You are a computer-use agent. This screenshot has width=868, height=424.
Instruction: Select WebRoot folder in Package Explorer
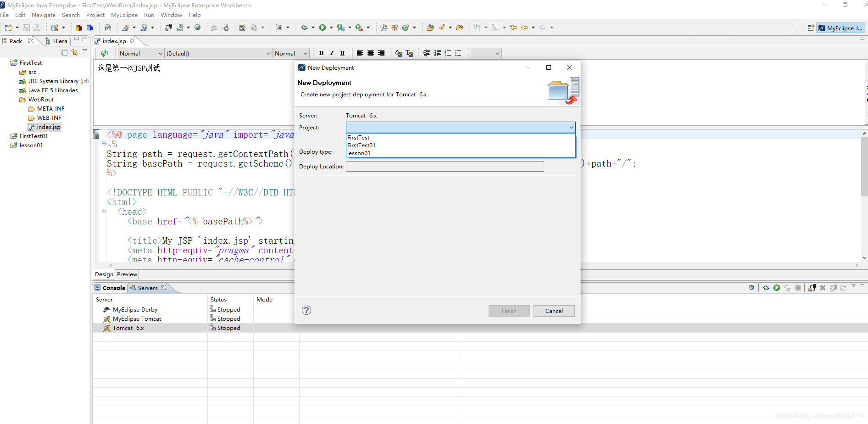(37, 100)
